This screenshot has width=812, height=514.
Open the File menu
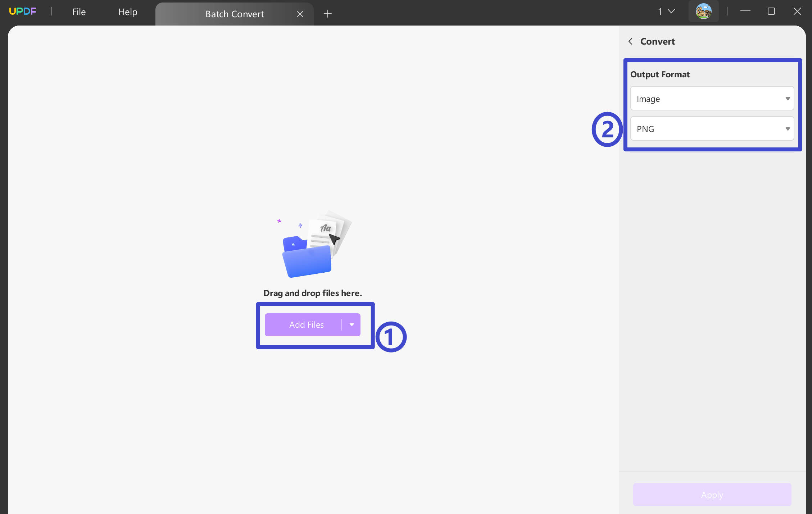pyautogui.click(x=78, y=12)
